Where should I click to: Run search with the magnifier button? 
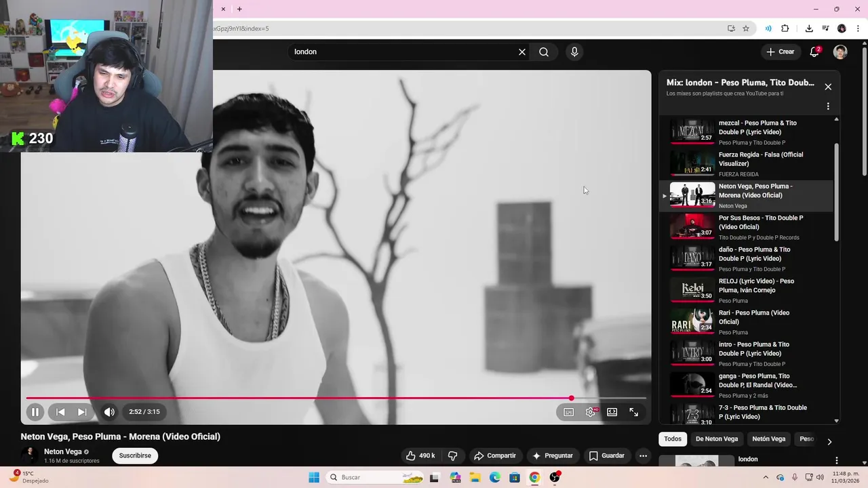coord(544,52)
